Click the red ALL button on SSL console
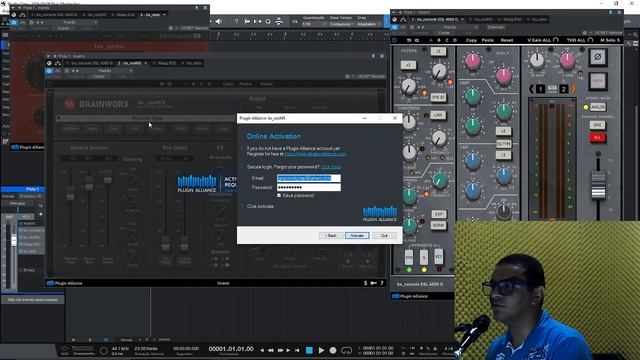This screenshot has width=640, height=360. click(598, 138)
